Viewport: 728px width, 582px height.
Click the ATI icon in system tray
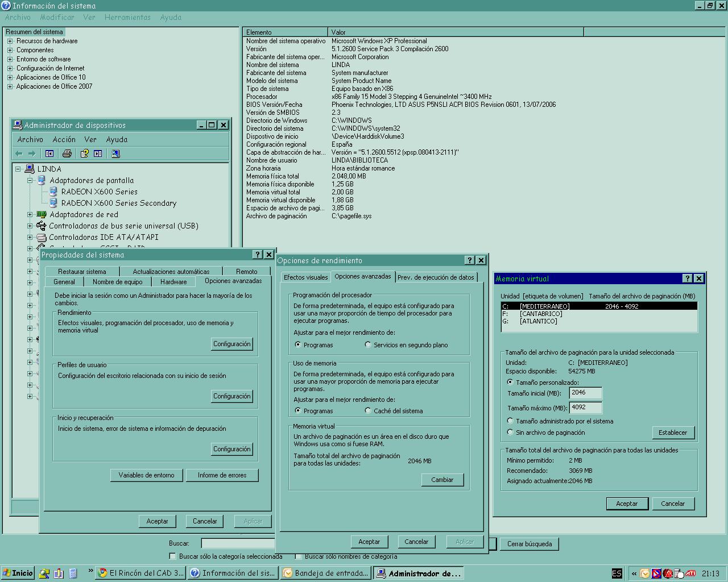(691, 573)
